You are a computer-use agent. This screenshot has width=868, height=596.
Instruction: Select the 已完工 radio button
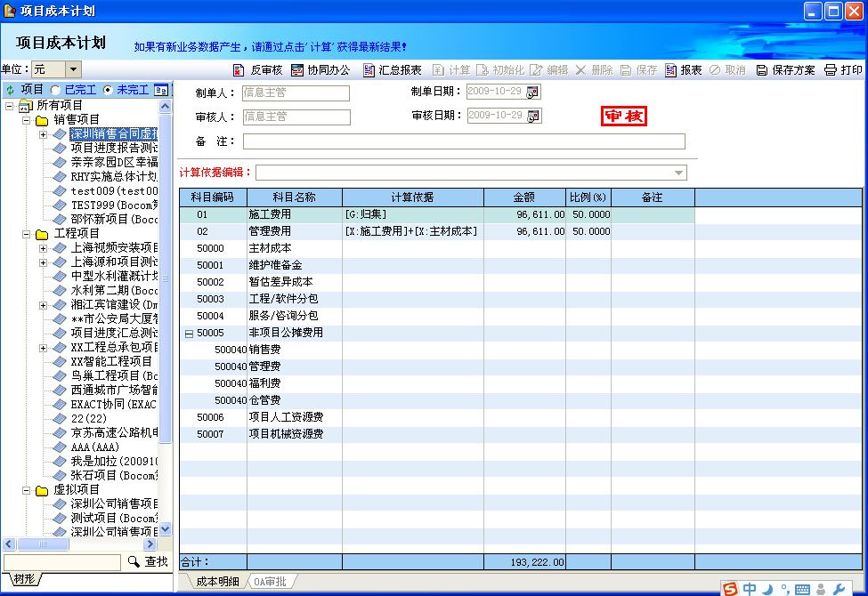(55, 90)
